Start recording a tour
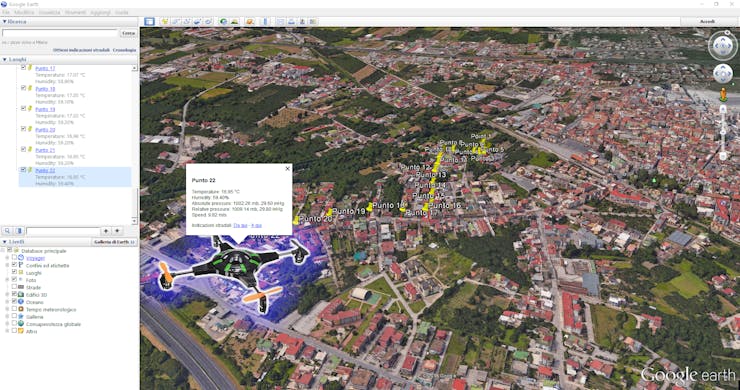The height and width of the screenshot is (390, 740). click(209, 22)
